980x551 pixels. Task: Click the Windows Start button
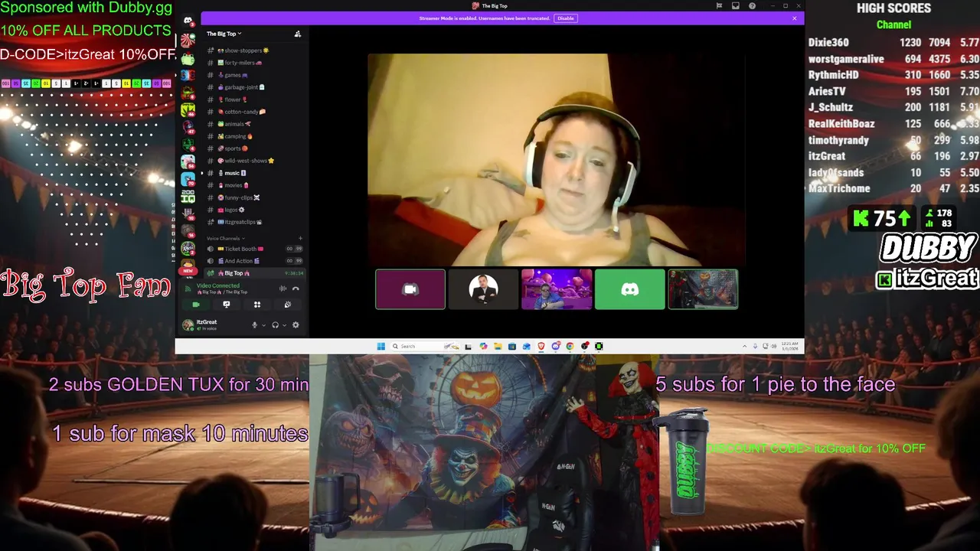coord(381,346)
